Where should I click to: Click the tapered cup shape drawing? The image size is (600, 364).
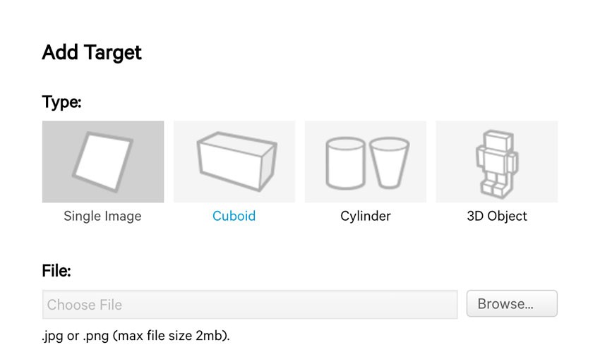(x=389, y=163)
